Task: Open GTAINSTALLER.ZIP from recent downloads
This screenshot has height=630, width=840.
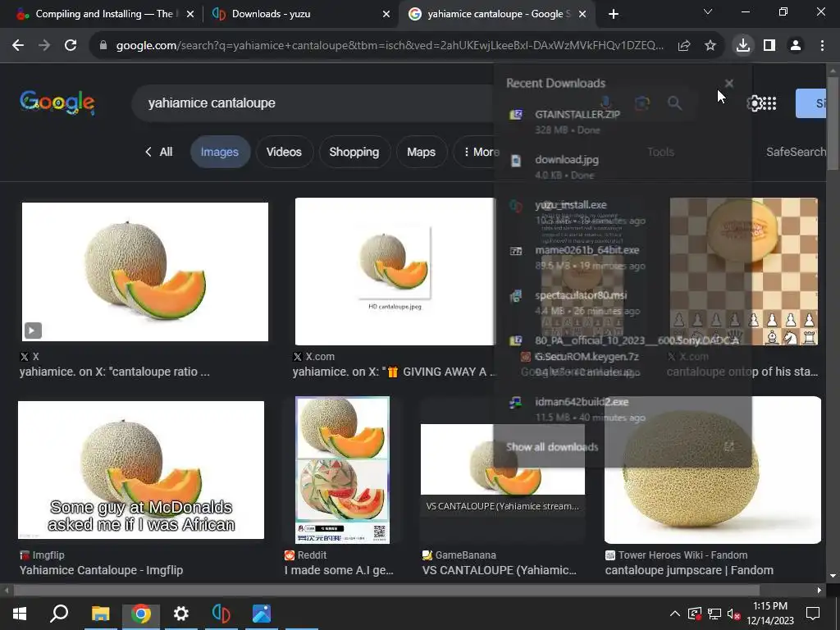Action: pos(622,121)
